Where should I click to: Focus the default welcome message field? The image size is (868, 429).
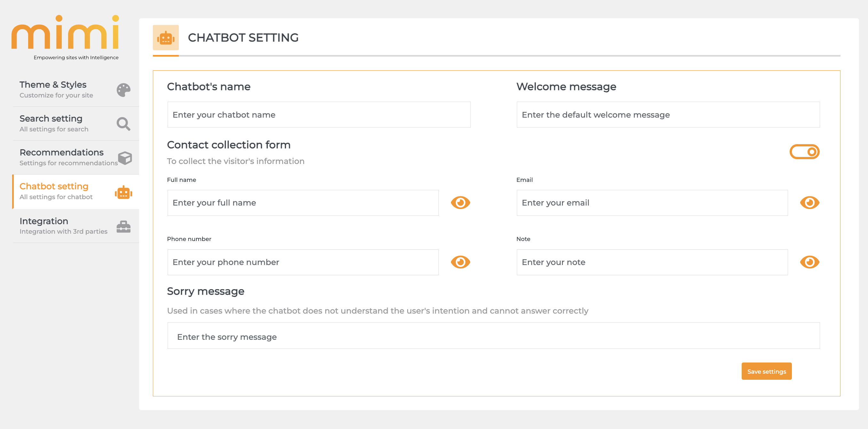tap(667, 115)
